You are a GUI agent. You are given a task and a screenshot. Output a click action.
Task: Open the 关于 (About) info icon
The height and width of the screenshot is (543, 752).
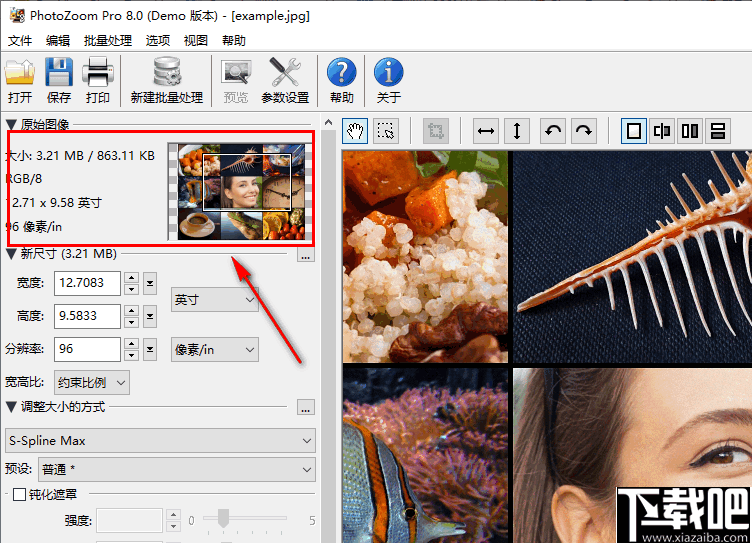click(388, 72)
